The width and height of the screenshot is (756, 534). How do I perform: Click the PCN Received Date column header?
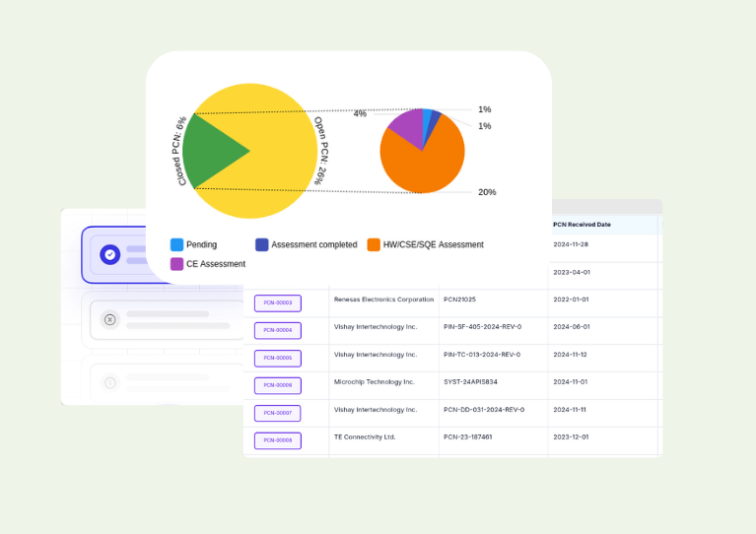584,225
